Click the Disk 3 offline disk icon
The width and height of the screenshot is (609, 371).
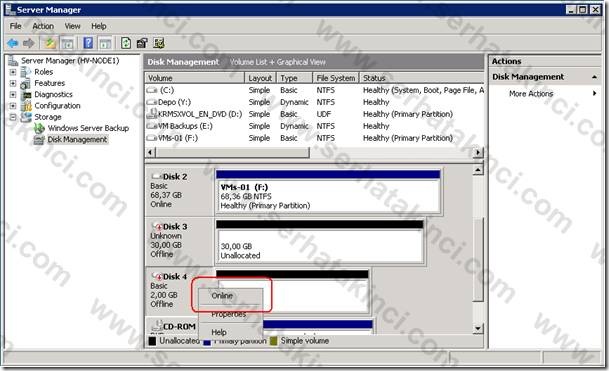(x=157, y=226)
